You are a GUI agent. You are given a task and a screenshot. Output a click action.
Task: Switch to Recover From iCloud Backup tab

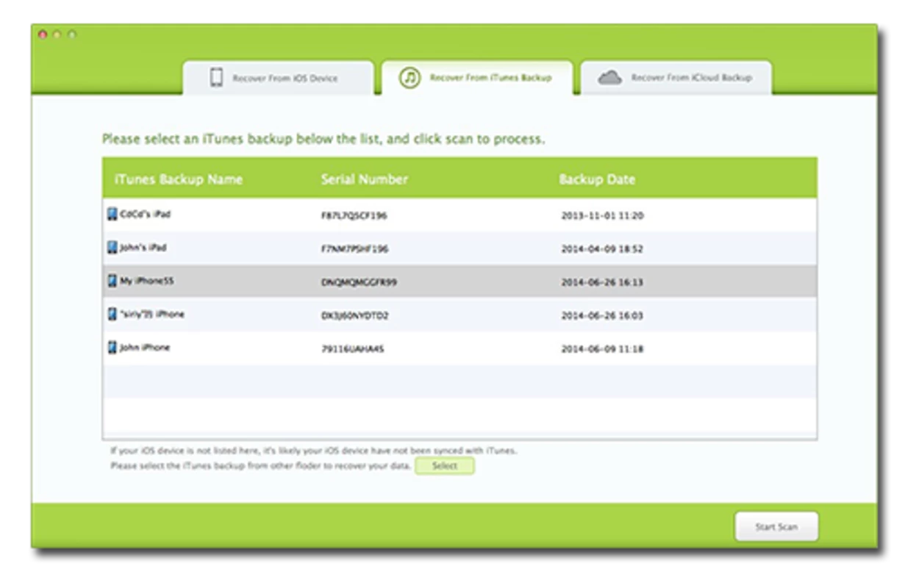coord(676,78)
